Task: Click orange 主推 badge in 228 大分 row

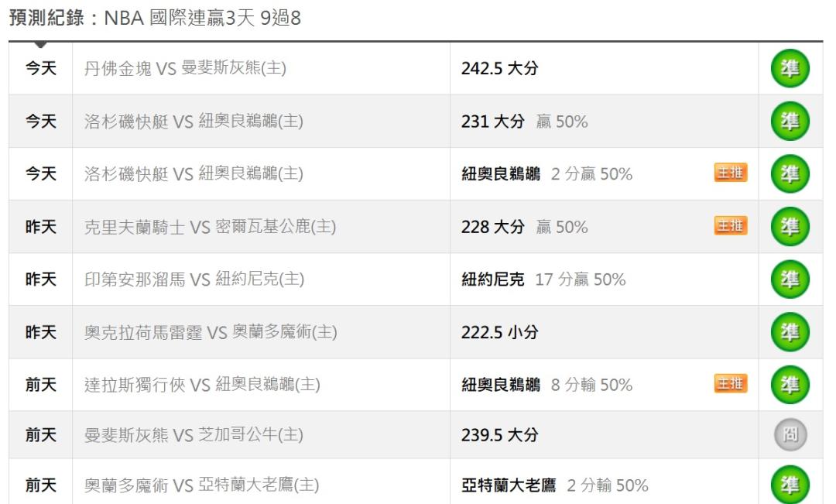Action: [730, 225]
